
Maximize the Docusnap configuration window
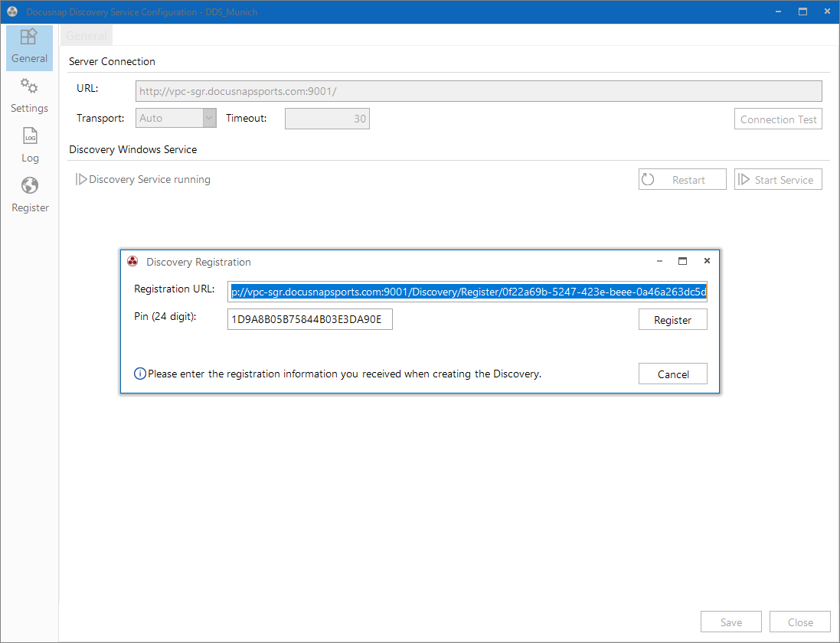pyautogui.click(x=802, y=11)
